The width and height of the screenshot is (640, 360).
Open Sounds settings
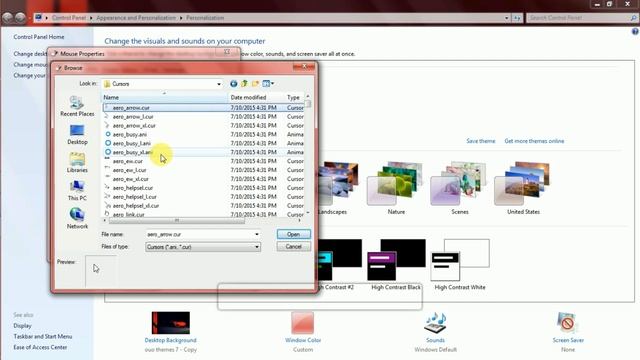[x=435, y=331]
